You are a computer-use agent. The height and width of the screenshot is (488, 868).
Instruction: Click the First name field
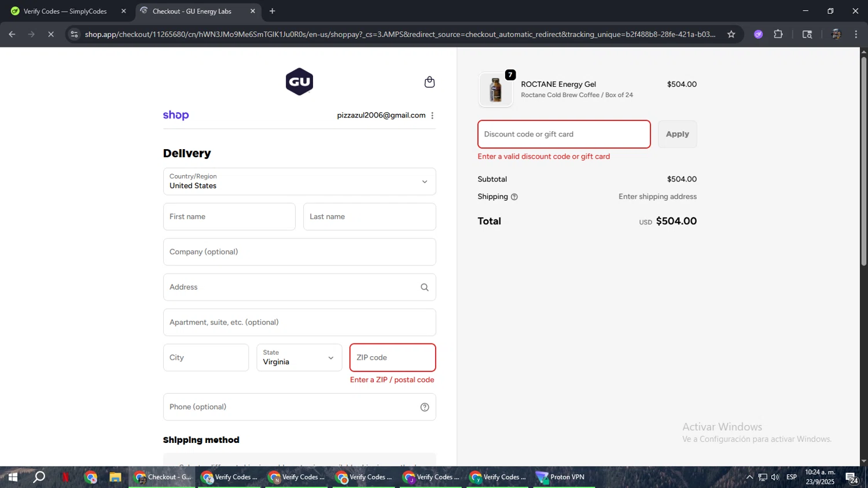pyautogui.click(x=229, y=217)
